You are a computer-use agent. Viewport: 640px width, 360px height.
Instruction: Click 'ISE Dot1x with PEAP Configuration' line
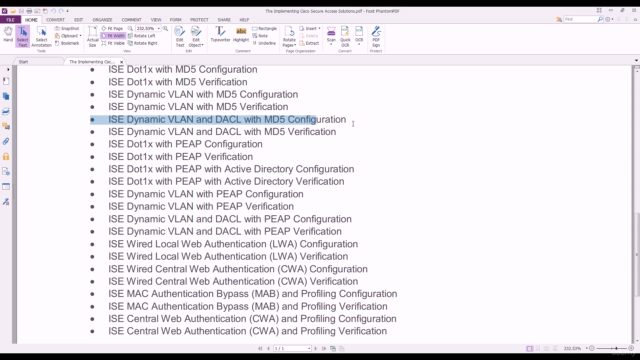point(185,144)
